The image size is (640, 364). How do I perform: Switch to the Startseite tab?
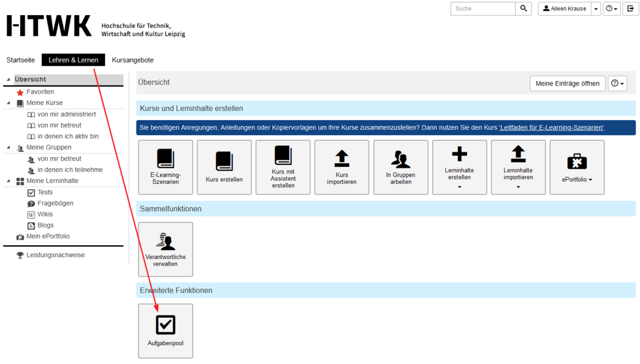(x=21, y=60)
